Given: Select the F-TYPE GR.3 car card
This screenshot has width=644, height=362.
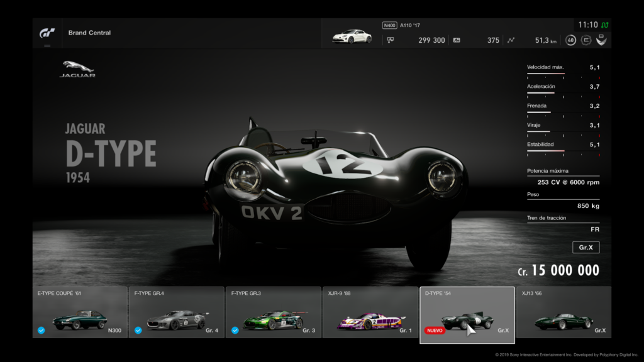Looking at the screenshot, I should click(x=274, y=312).
